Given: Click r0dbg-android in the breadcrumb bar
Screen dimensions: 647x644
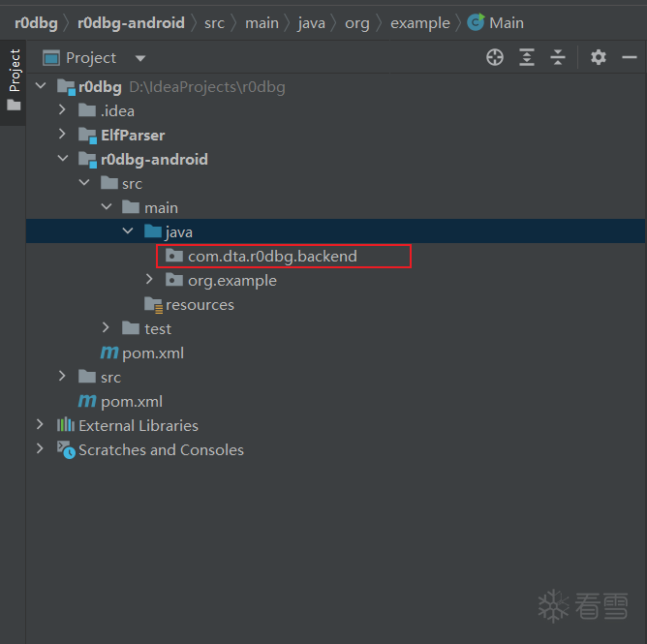Looking at the screenshot, I should coord(131,22).
